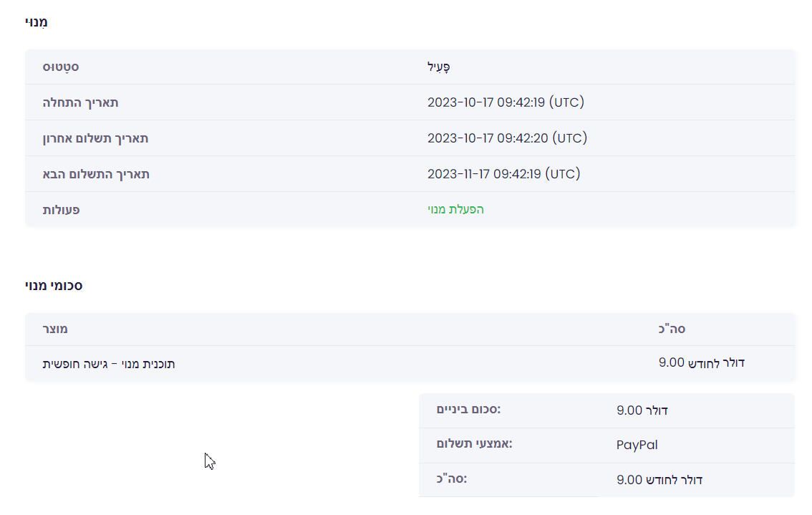812x515 pixels.
Task: Click the "תאריך התשלום הבא" row label
Action: point(96,174)
